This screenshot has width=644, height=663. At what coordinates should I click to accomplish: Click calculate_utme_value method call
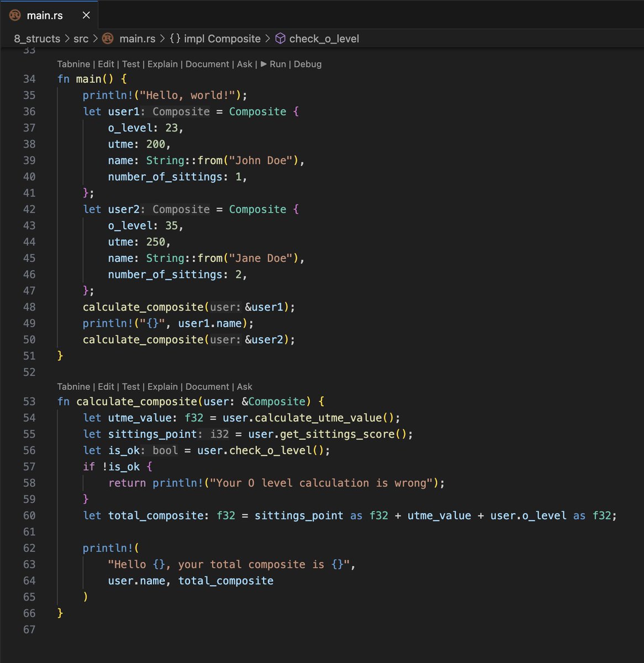(x=318, y=418)
